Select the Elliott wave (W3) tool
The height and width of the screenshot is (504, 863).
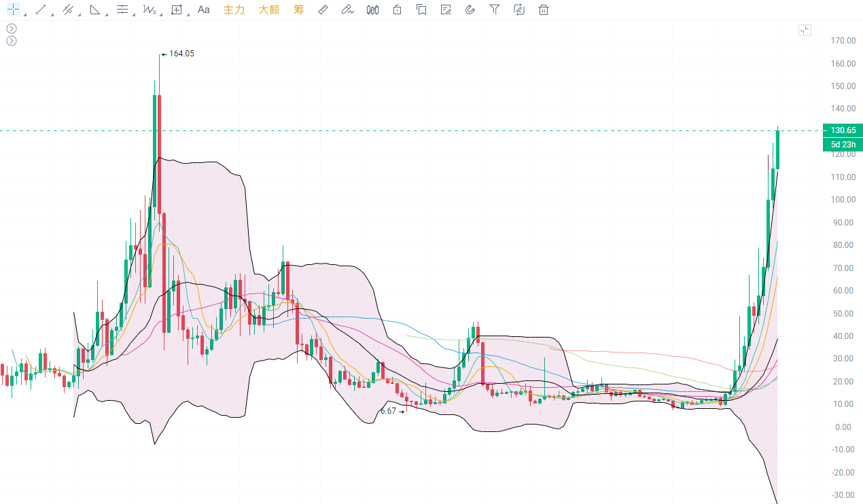pyautogui.click(x=149, y=10)
